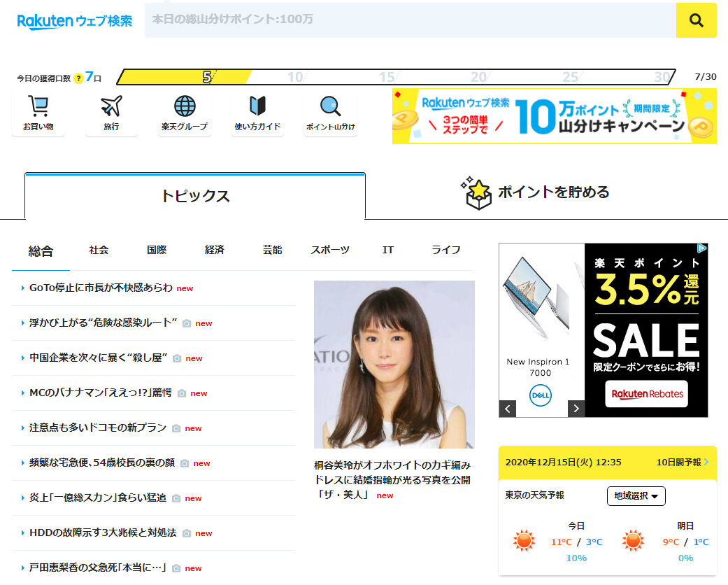The height and width of the screenshot is (585, 728).
Task: Open the 10日間予報 forecast link
Action: coord(683,463)
